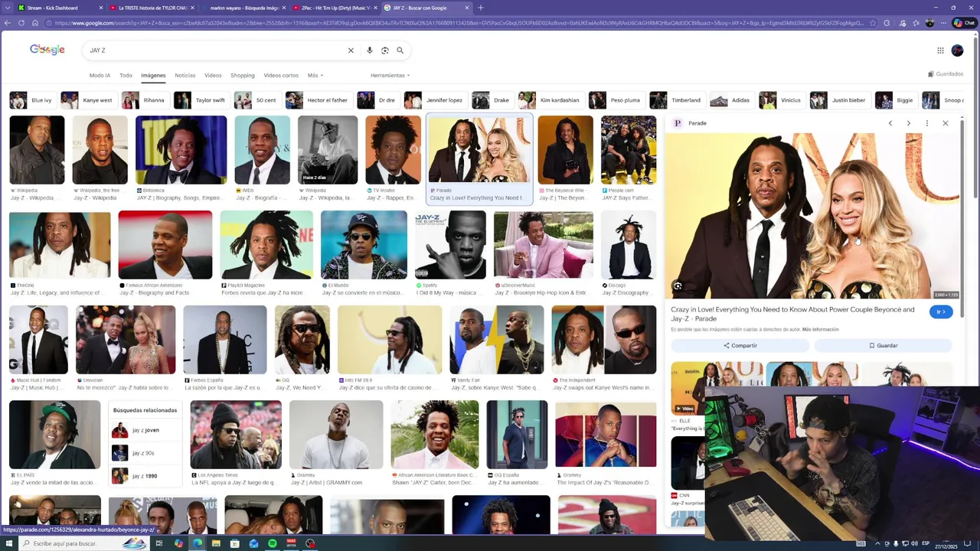Switch to the Modo IA tab

tap(100, 75)
